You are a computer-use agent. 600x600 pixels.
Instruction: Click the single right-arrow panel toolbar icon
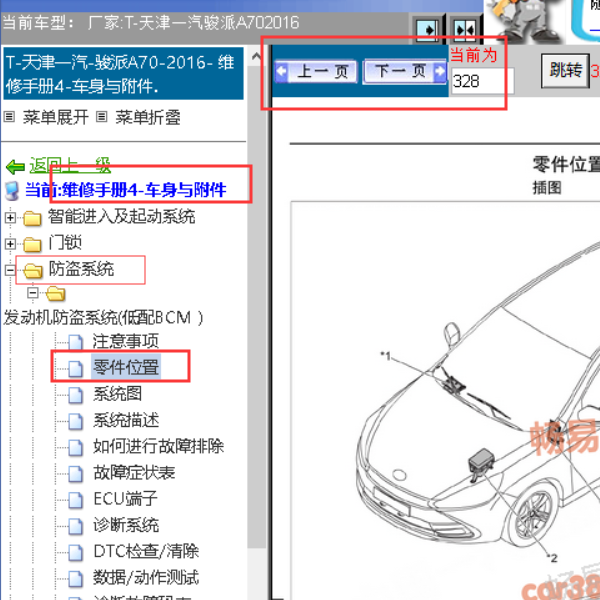point(427,30)
